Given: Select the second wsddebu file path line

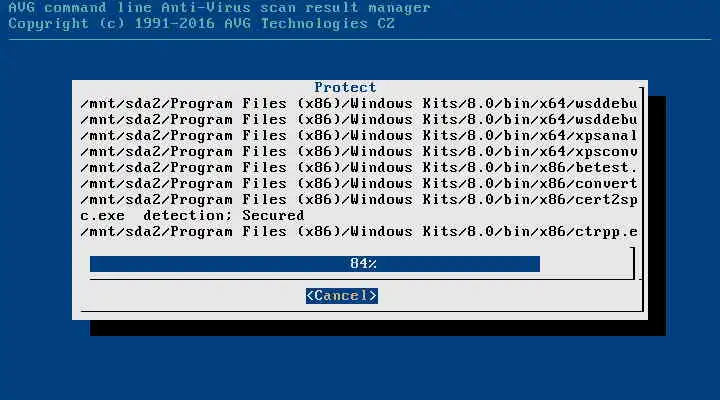Looking at the screenshot, I should click(x=359, y=119).
